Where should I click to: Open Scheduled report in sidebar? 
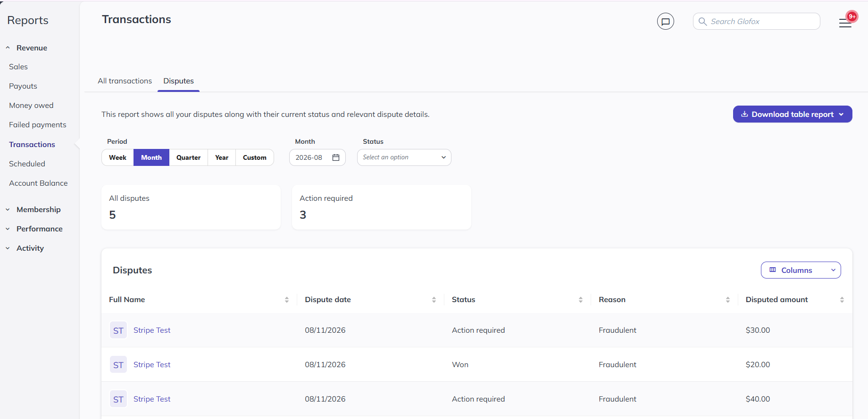27,164
